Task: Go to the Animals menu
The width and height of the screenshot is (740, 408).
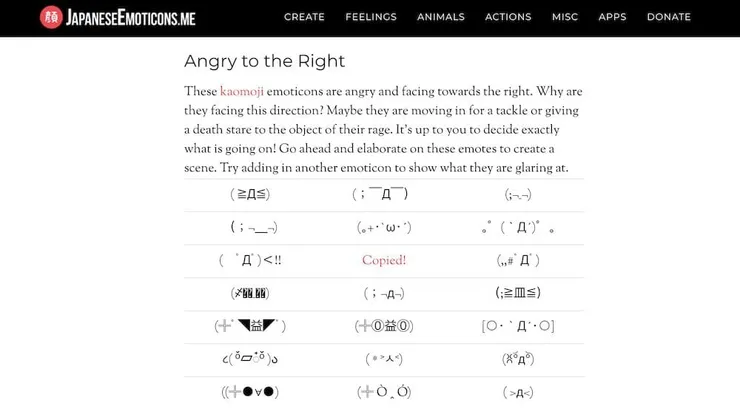Action: 441,17
